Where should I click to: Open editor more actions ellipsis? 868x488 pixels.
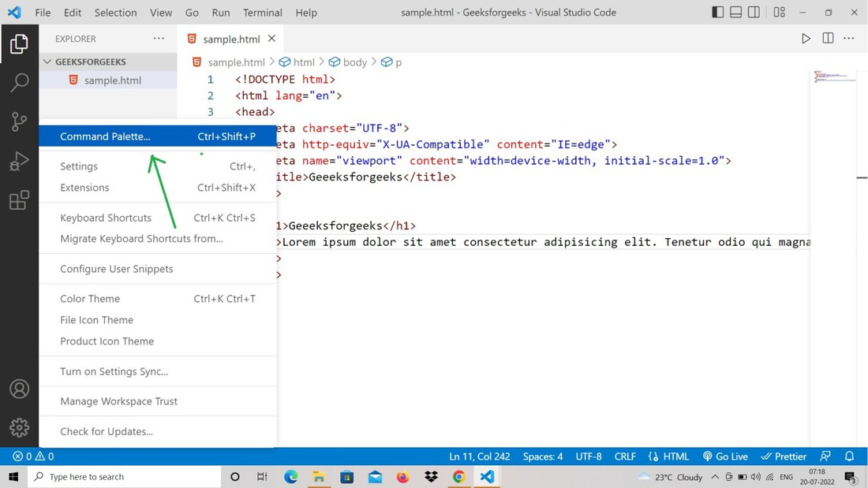[849, 39]
